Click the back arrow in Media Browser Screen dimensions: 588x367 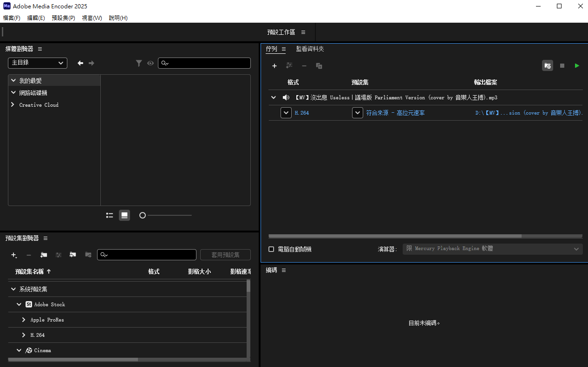tap(80, 63)
